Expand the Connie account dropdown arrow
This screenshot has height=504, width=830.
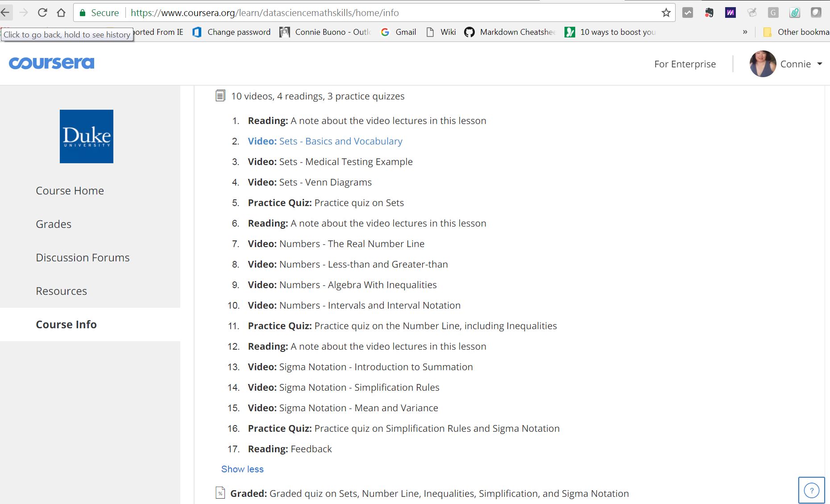[820, 64]
